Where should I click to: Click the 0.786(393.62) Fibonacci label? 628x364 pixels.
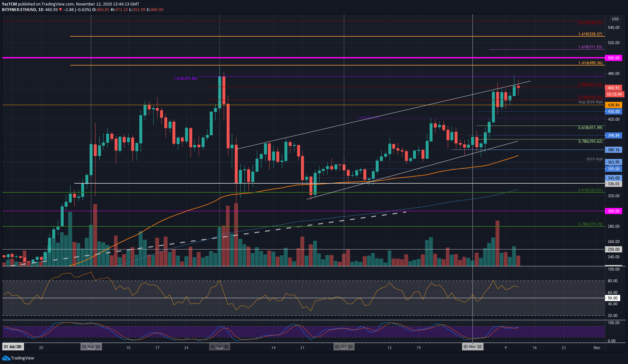[590, 141]
